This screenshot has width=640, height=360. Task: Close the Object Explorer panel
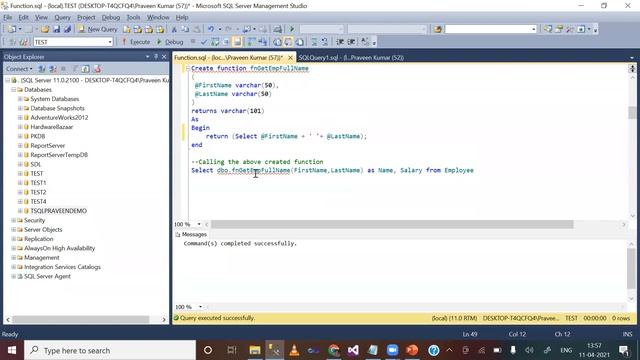coord(164,57)
